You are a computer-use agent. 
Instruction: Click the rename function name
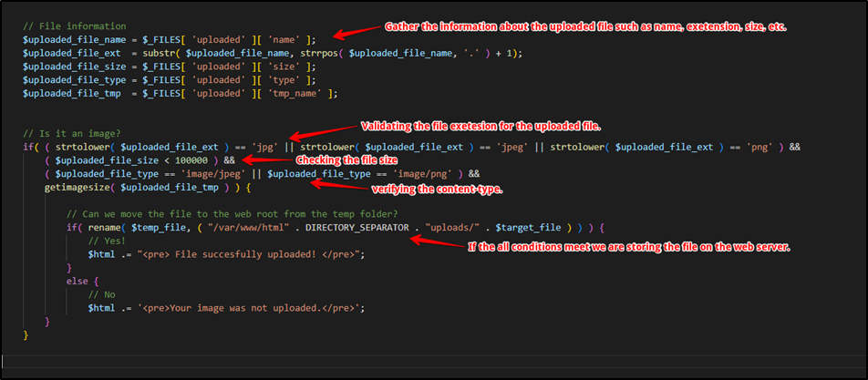104,227
